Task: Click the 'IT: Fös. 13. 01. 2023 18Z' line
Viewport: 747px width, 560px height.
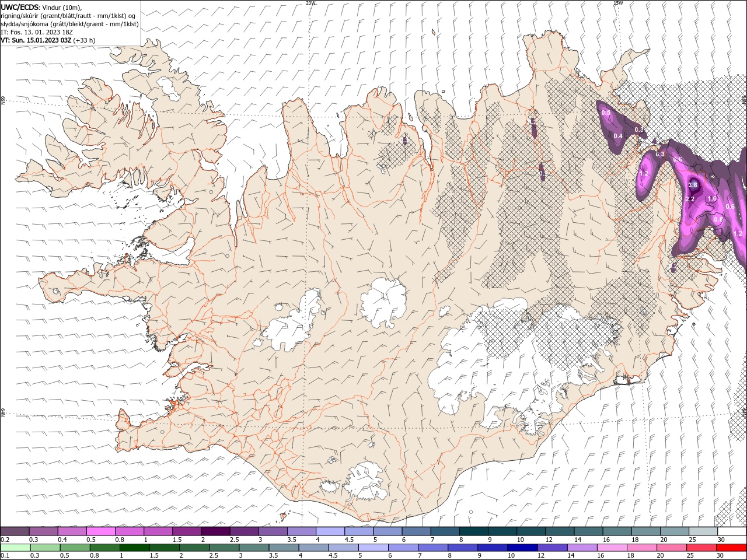Action: [36, 32]
